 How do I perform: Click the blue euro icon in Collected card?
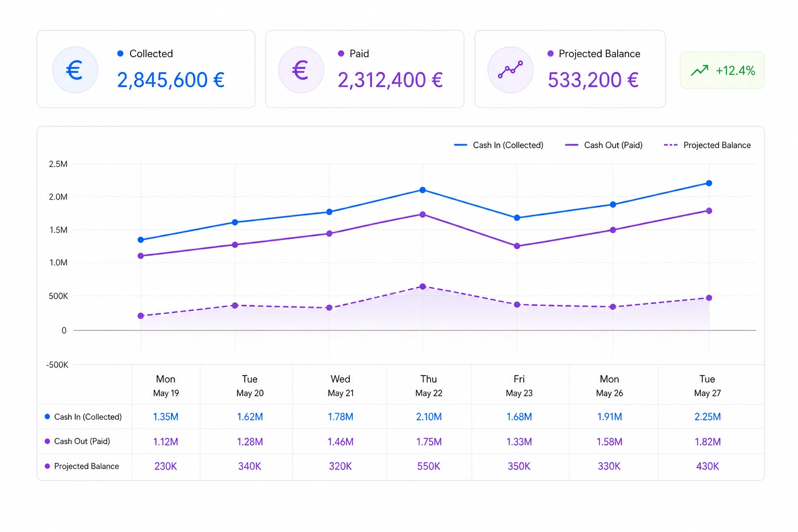[x=75, y=70]
